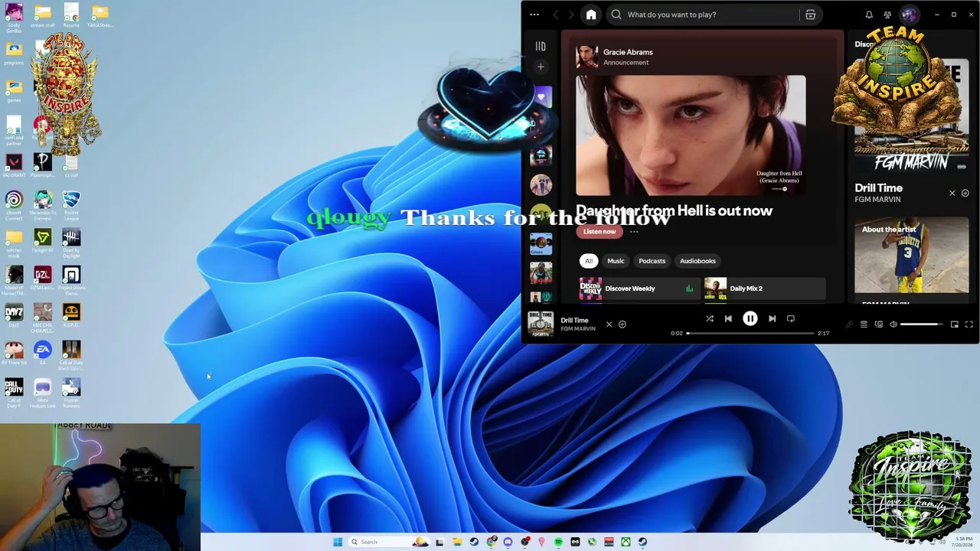Image resolution: width=980 pixels, height=551 pixels.
Task: Select the Music filter chip
Action: tap(616, 261)
